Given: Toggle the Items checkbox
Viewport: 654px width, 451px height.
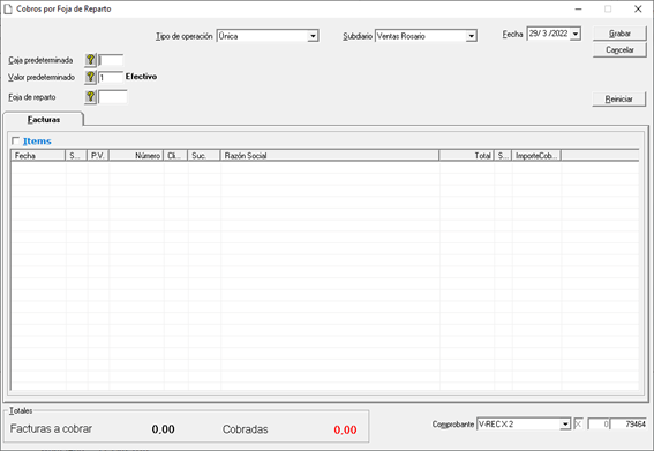Looking at the screenshot, I should [x=15, y=141].
